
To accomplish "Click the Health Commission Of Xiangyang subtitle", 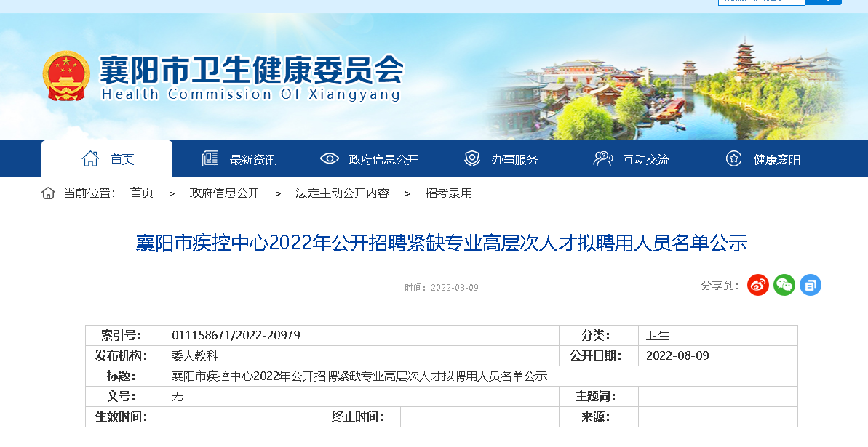I will click(x=251, y=94).
